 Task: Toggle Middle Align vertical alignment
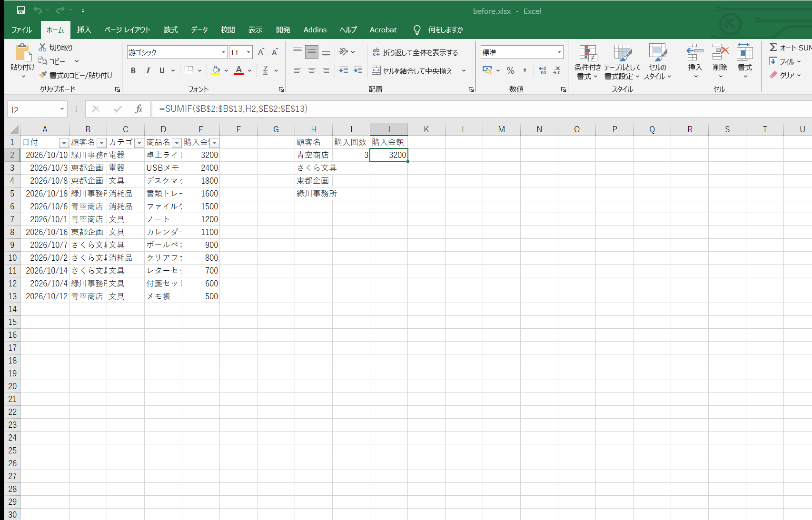(312, 52)
